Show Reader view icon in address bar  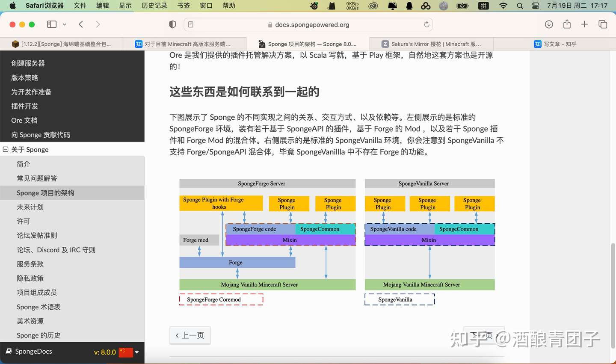[x=191, y=24]
